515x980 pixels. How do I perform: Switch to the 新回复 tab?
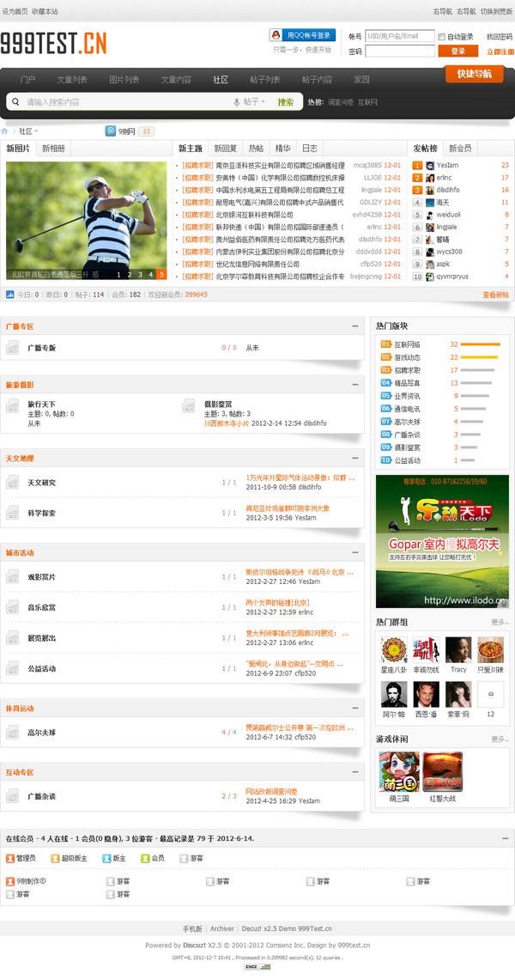(x=226, y=149)
